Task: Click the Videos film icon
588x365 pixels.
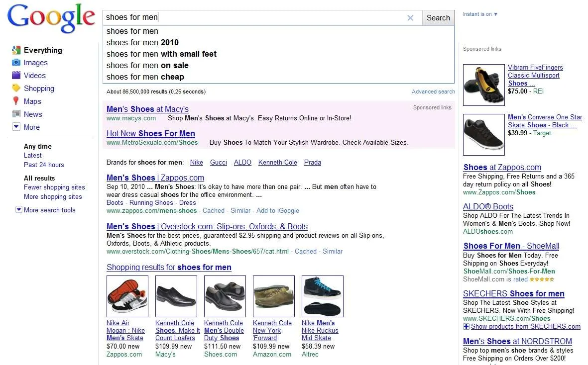Action: [x=16, y=75]
